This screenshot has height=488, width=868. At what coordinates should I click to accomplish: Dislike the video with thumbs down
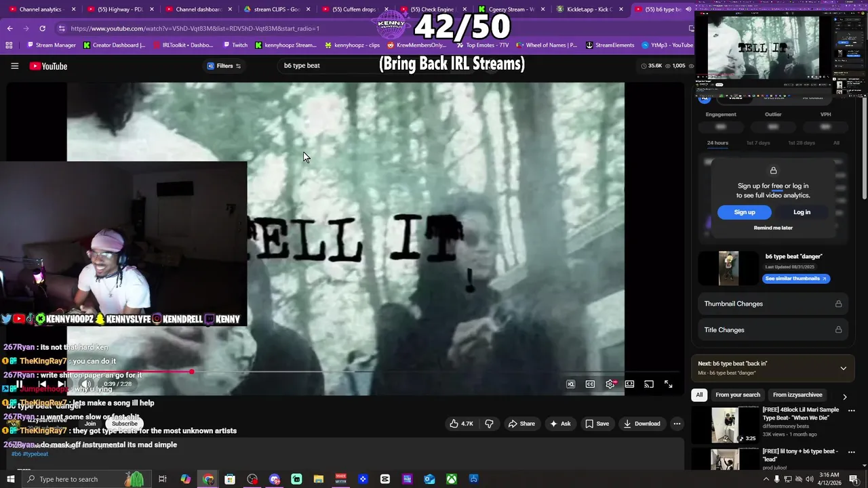click(x=489, y=424)
